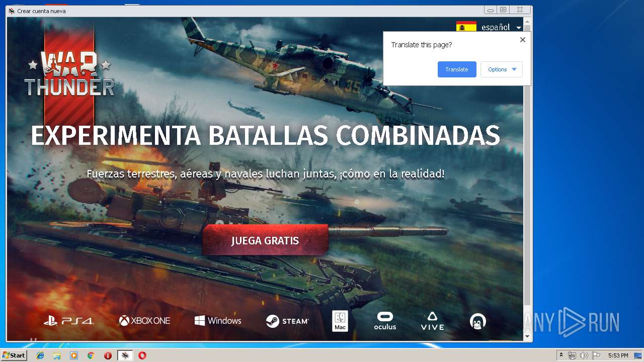Click the Spanish flag icon
Screen dimensions: 644x362
[x=466, y=27]
